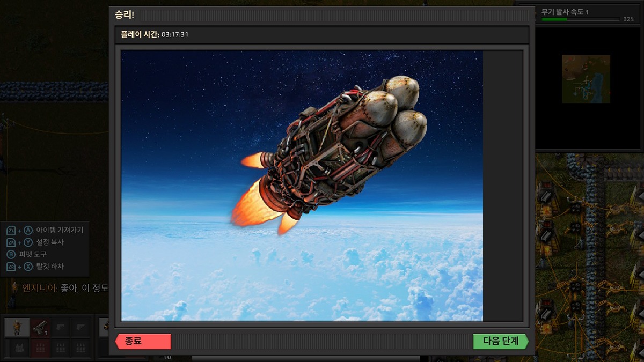Click the last empty weapon slot
This screenshot has width=644, height=362.
click(80, 328)
